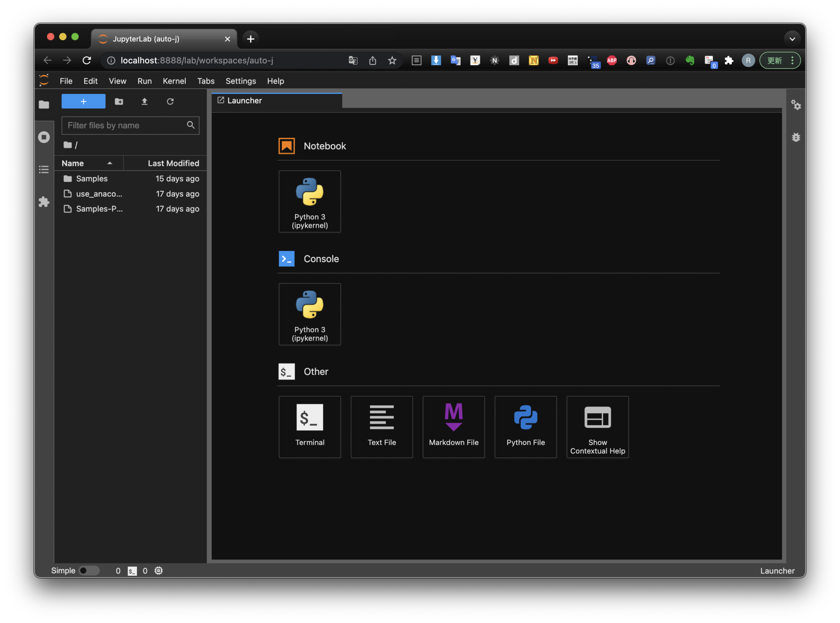Image resolution: width=840 pixels, height=623 pixels.
Task: Refresh the file browser listing
Action: [171, 101]
